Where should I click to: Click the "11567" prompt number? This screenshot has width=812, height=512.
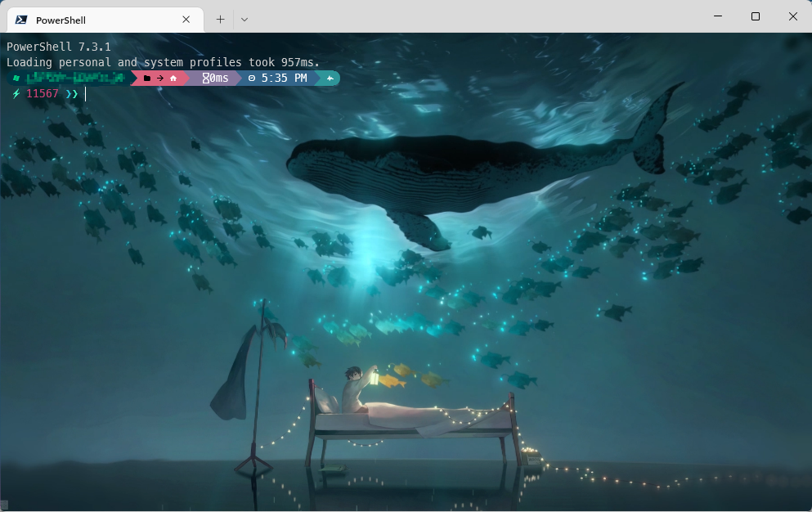(43, 94)
